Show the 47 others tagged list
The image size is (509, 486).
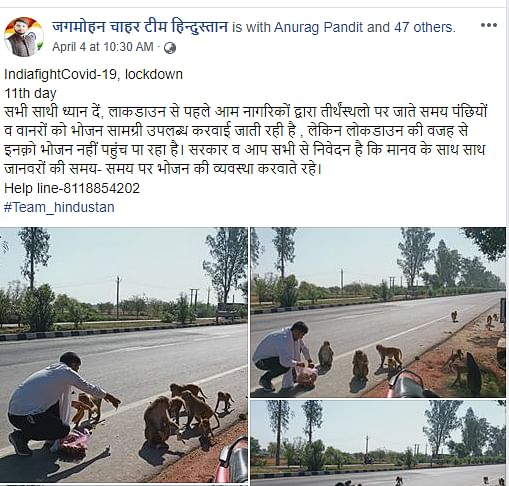pyautogui.click(x=424, y=27)
